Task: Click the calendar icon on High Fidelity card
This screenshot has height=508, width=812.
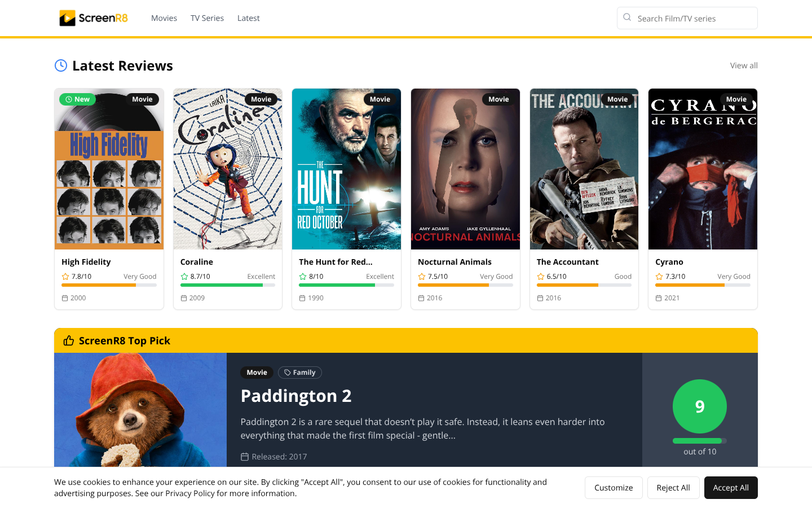Action: tap(65, 298)
